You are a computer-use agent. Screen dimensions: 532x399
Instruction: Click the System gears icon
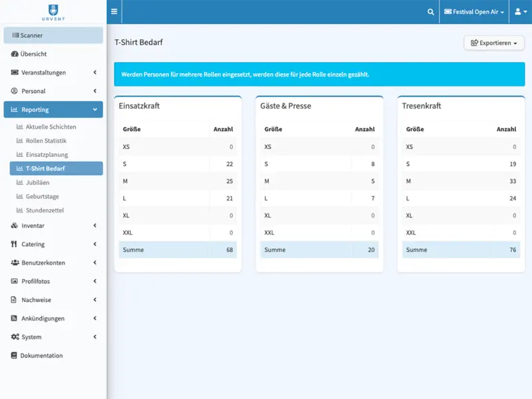15,336
